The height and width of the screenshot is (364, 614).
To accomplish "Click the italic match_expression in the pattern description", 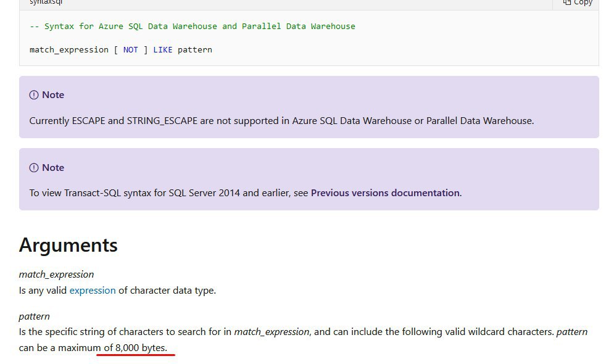I will point(272,332).
